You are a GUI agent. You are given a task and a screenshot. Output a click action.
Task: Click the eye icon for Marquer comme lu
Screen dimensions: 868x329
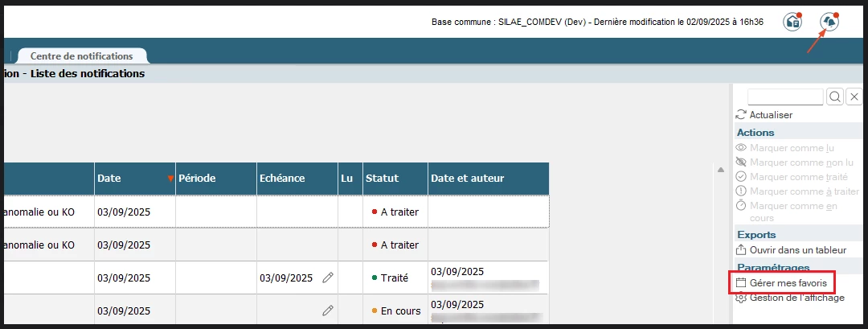741,148
